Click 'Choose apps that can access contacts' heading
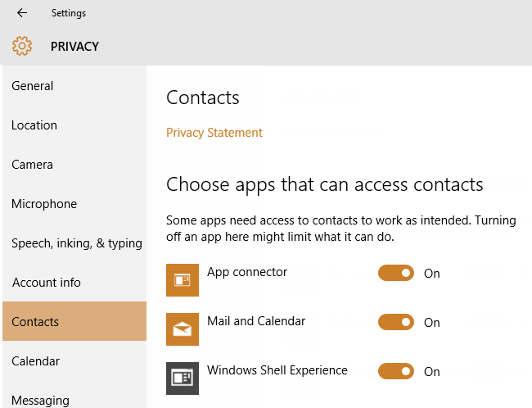 (x=325, y=185)
